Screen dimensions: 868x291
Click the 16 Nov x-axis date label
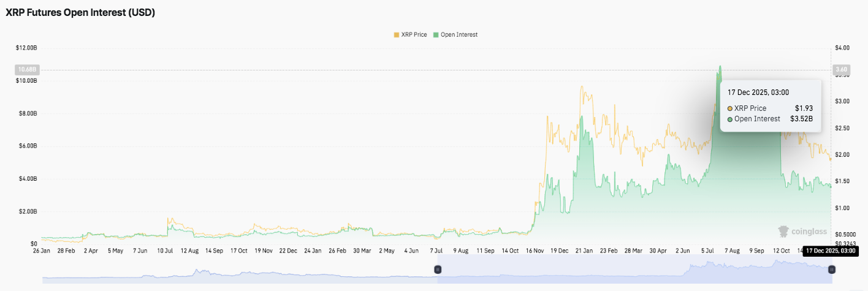click(536, 251)
